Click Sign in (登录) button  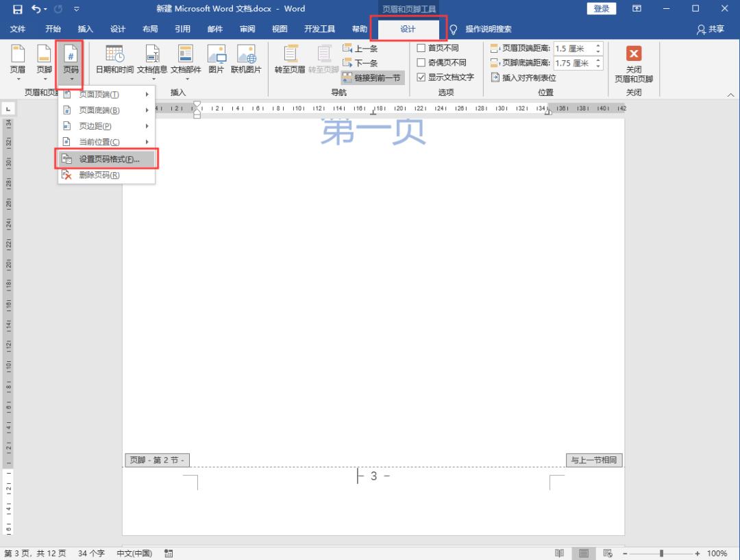tap(602, 8)
